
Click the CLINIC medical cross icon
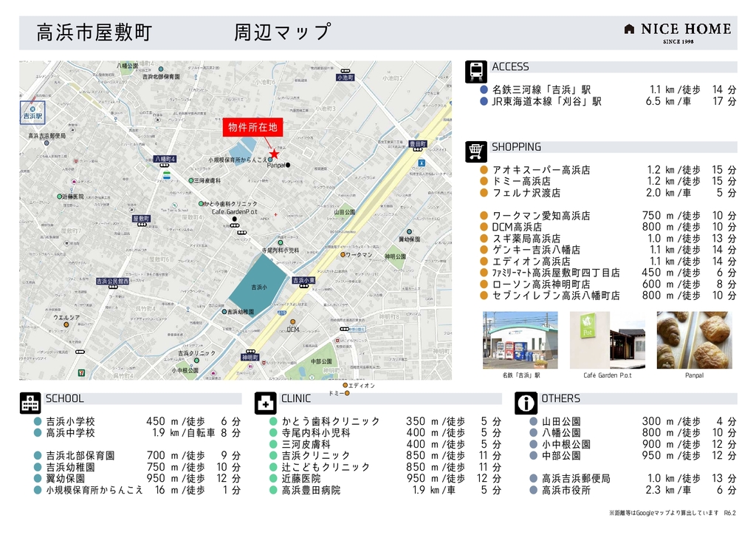pyautogui.click(x=265, y=403)
